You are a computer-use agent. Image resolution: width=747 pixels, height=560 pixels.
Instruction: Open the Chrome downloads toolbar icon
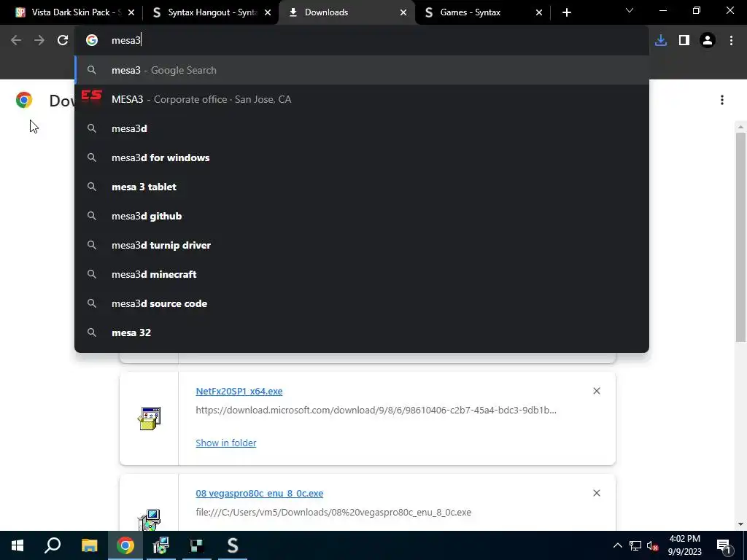[661, 41]
